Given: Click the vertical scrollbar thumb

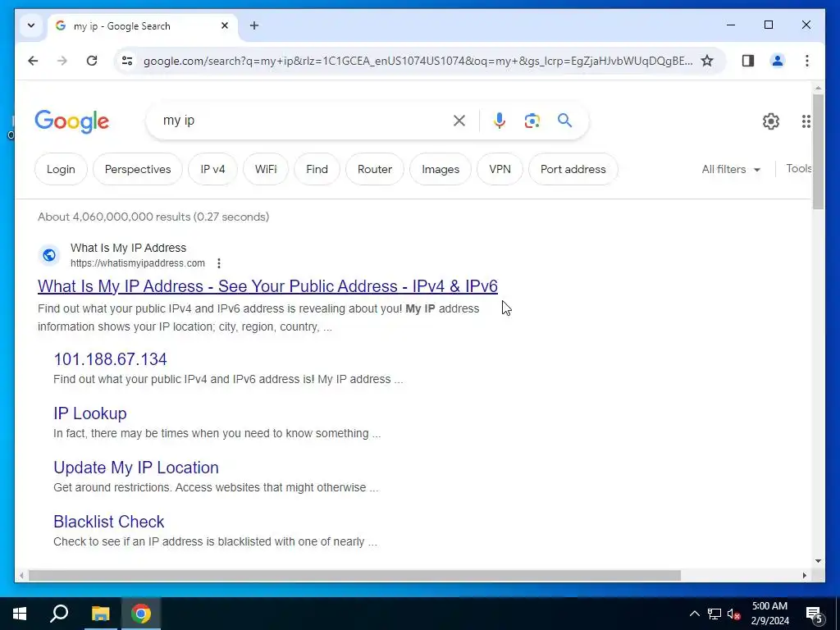Looking at the screenshot, I should (818, 152).
